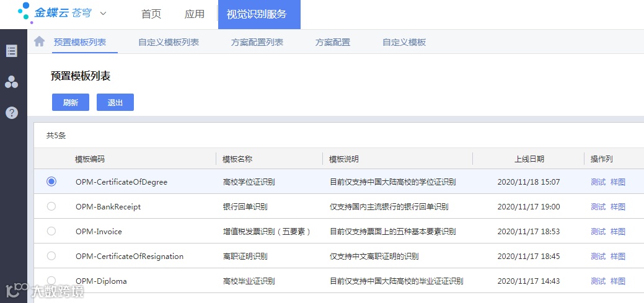
Task: Select the OPM-Invoice radio button
Action: tap(51, 231)
